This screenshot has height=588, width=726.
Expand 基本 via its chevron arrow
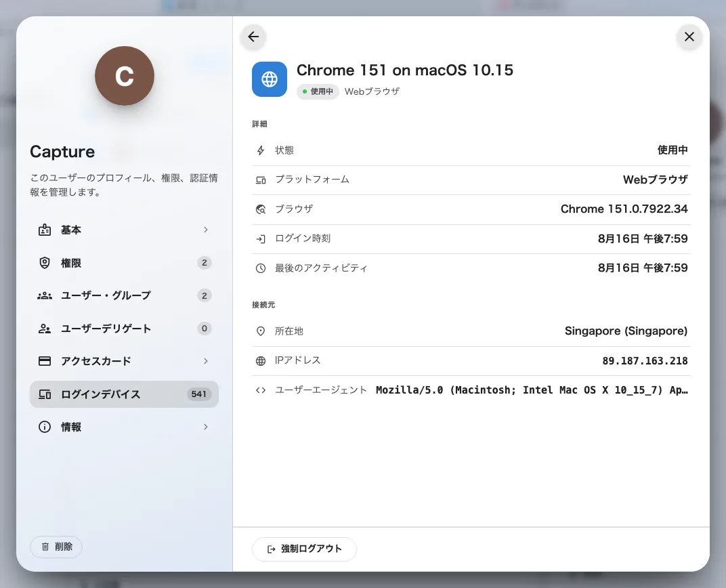pyautogui.click(x=206, y=230)
